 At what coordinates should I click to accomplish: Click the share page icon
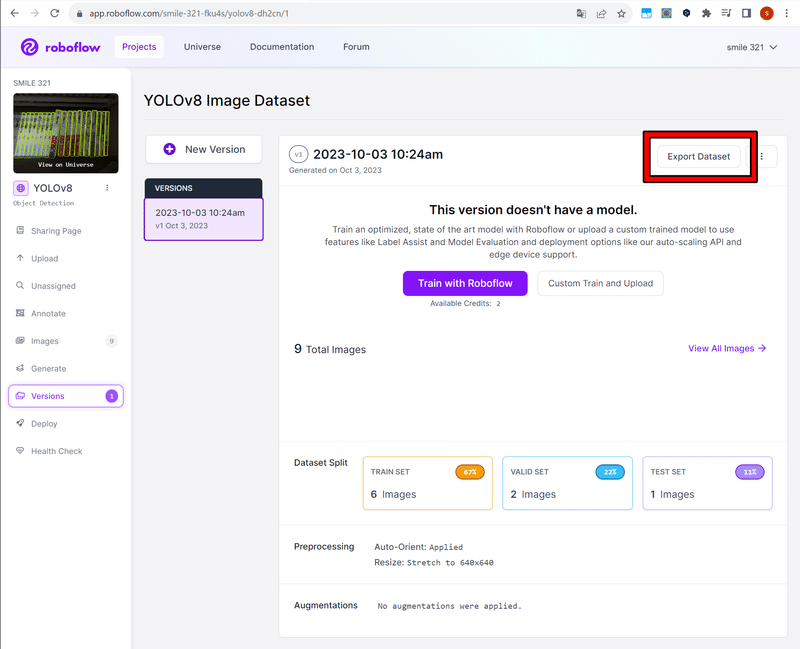pyautogui.click(x=602, y=14)
